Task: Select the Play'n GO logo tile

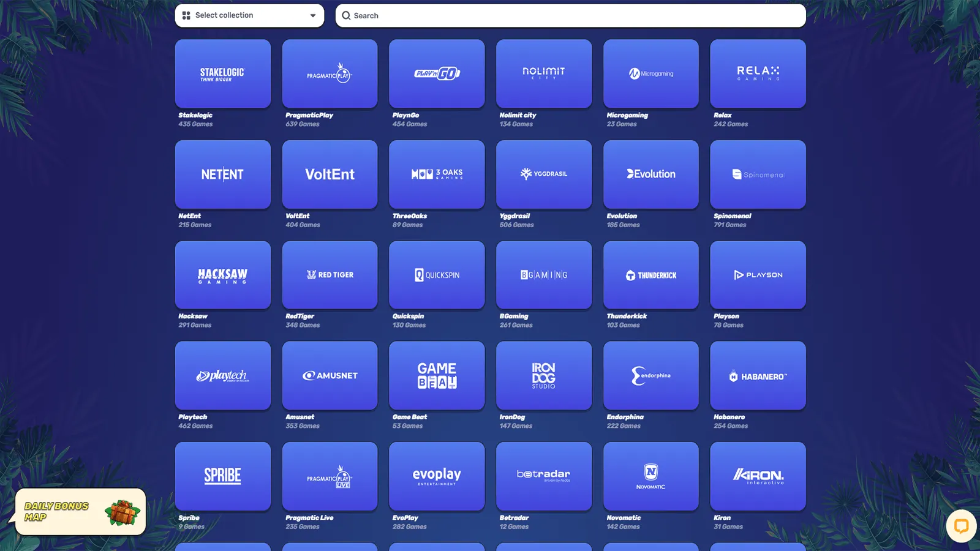Action: 437,73
